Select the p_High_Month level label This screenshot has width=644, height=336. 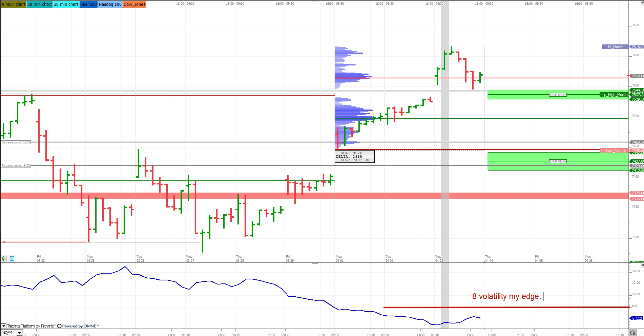[614, 95]
